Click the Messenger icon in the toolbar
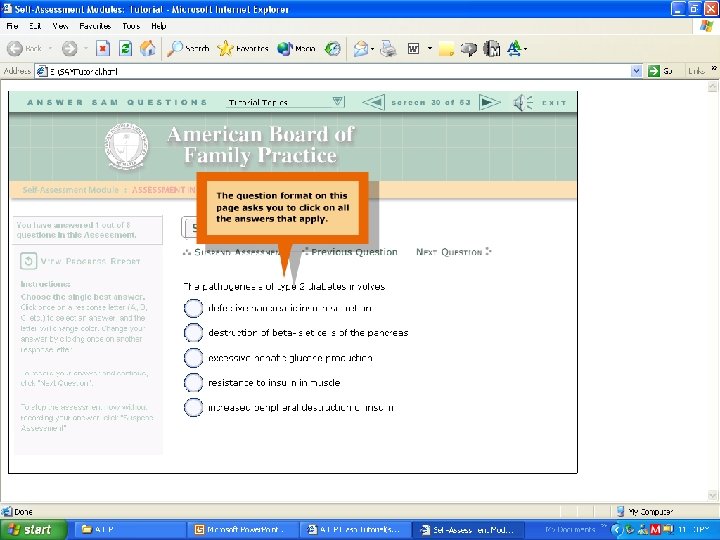The image size is (720, 540). [x=469, y=49]
